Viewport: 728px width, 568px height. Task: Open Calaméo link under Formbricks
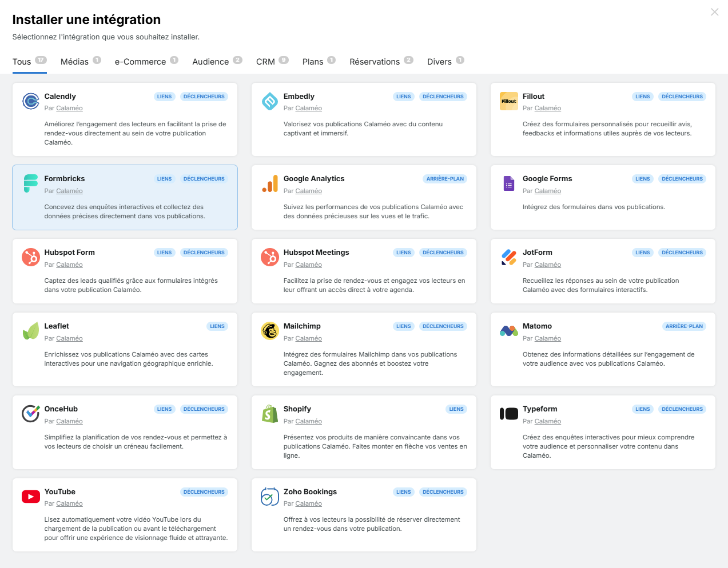point(70,191)
